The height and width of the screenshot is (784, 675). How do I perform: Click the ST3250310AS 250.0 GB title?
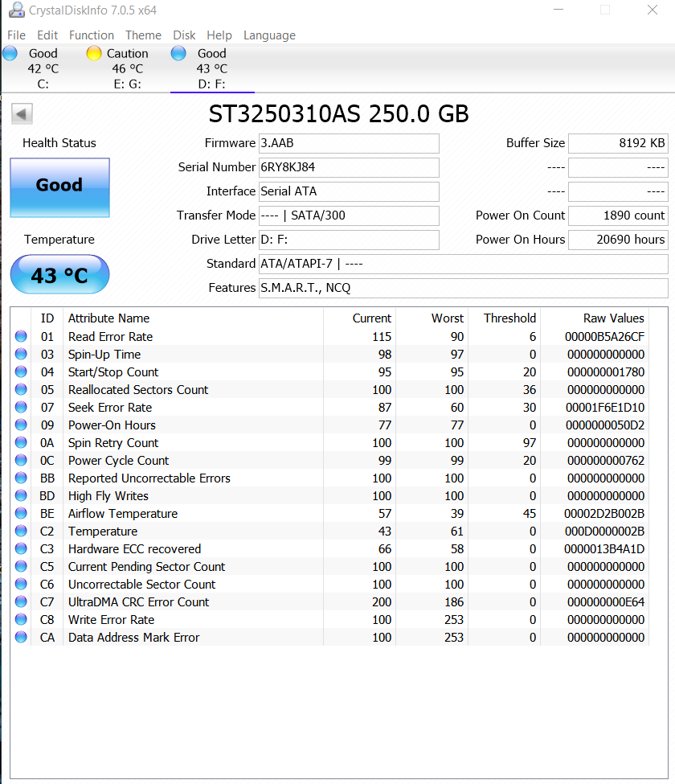point(339,114)
